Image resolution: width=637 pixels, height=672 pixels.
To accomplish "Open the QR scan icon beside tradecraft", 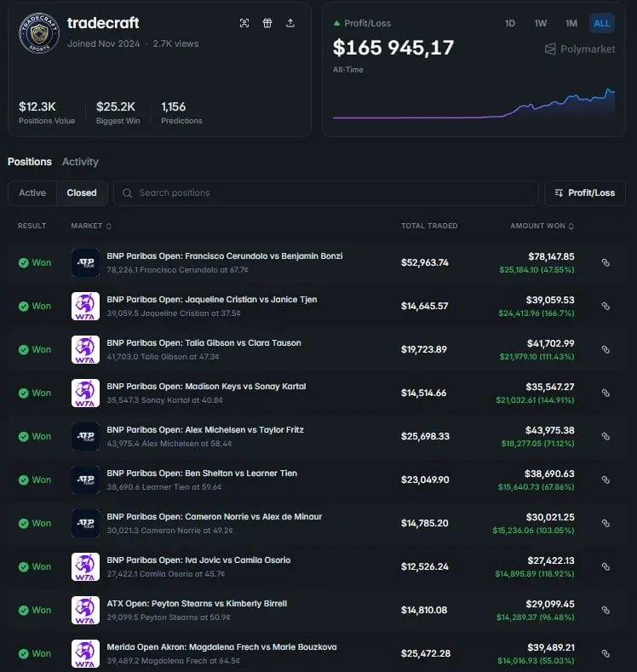I will click(244, 23).
